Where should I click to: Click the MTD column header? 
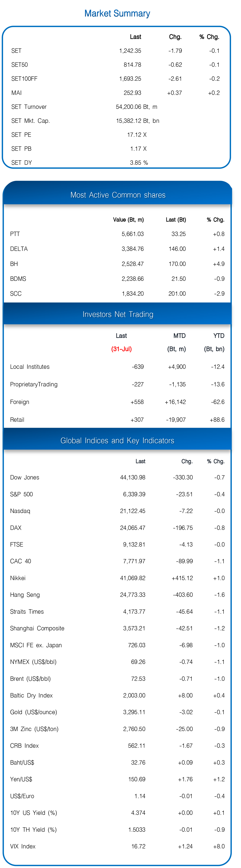(179, 336)
